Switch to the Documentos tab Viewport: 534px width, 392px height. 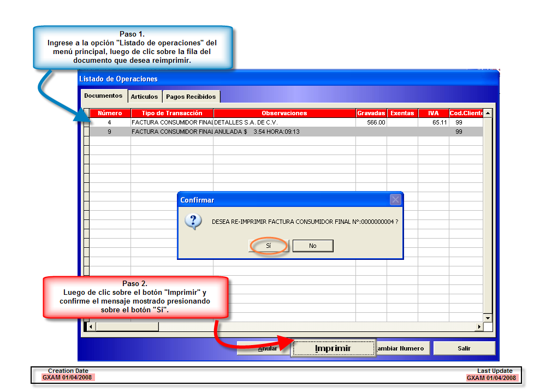pyautogui.click(x=103, y=96)
